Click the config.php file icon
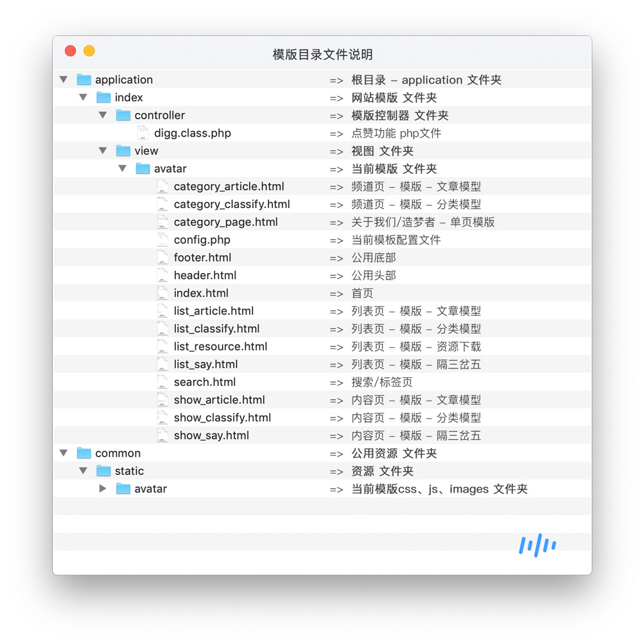The image size is (644, 644). click(x=163, y=240)
